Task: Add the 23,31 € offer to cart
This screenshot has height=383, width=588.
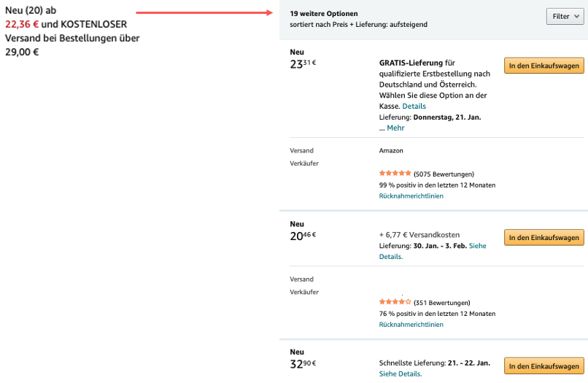Action: [543, 66]
